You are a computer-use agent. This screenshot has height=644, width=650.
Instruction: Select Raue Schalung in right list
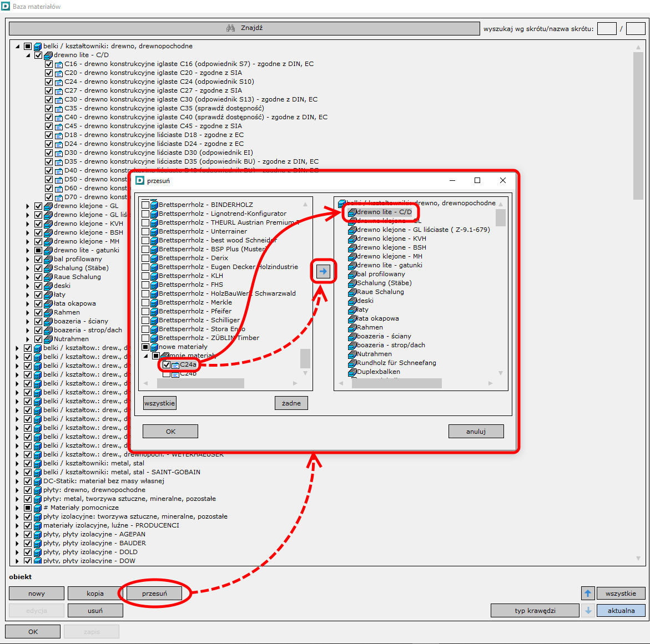(x=380, y=292)
